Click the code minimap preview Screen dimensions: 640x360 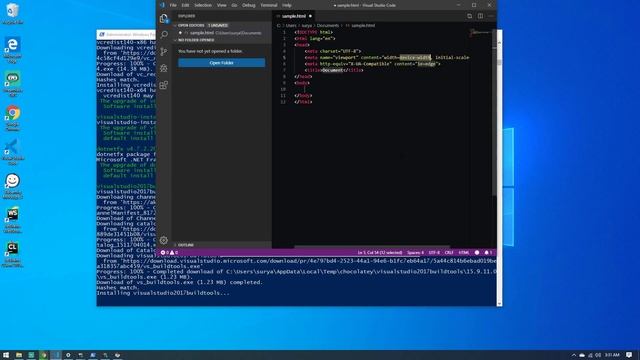[x=479, y=32]
